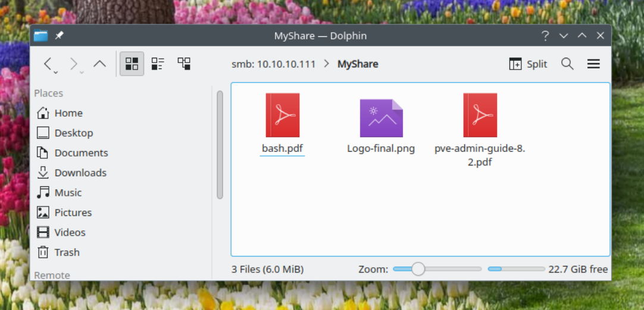Click the bash.pdf file name
644x310 pixels.
tap(283, 148)
